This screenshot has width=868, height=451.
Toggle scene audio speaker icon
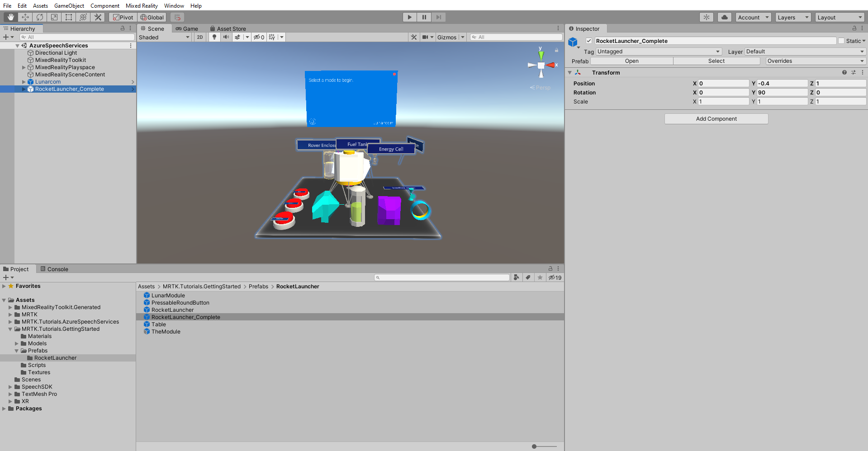pos(226,37)
